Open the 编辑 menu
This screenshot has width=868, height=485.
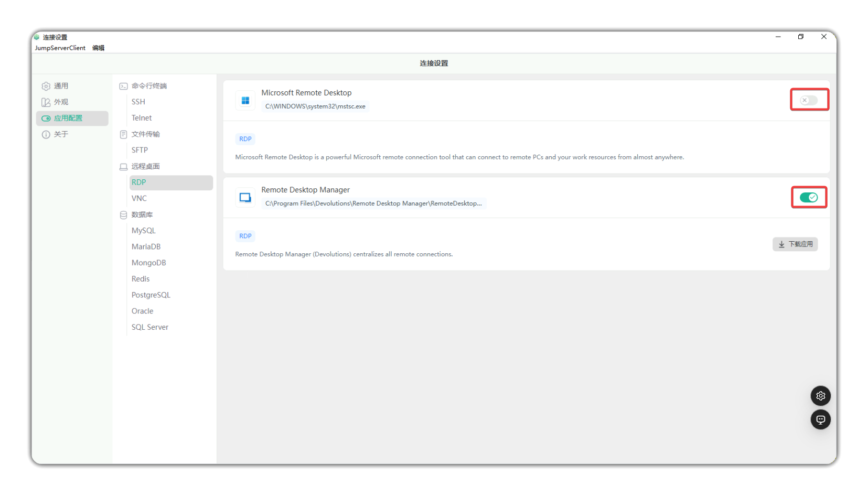pos(98,48)
